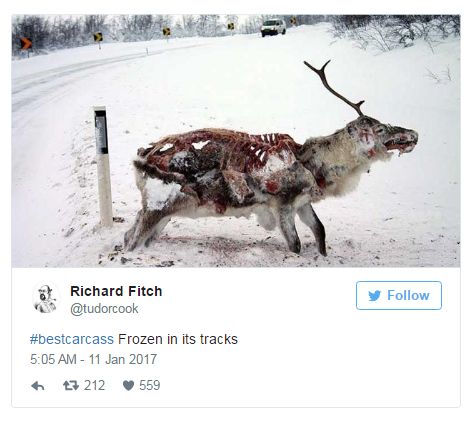This screenshot has width=475, height=422.
Task: View the 559 likes count
Action: tap(150, 386)
